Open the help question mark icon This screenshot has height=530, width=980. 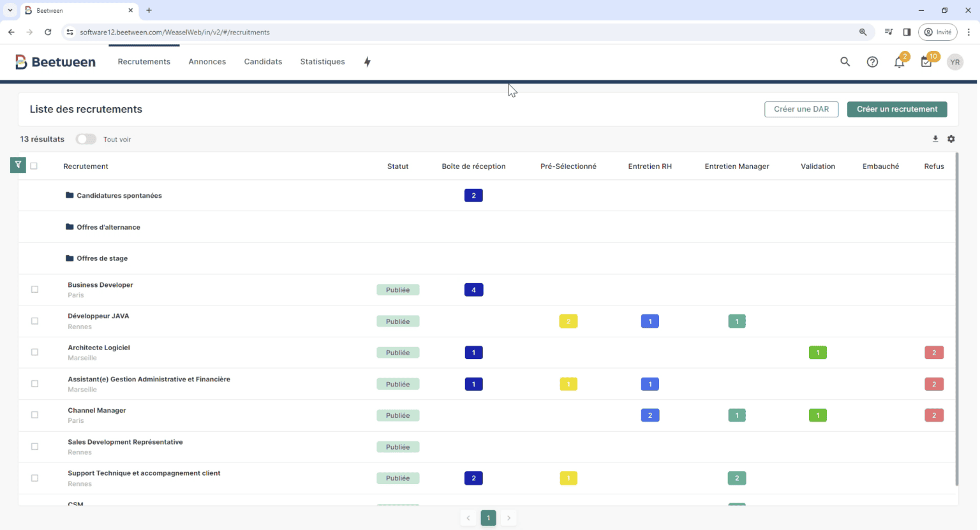tap(872, 62)
